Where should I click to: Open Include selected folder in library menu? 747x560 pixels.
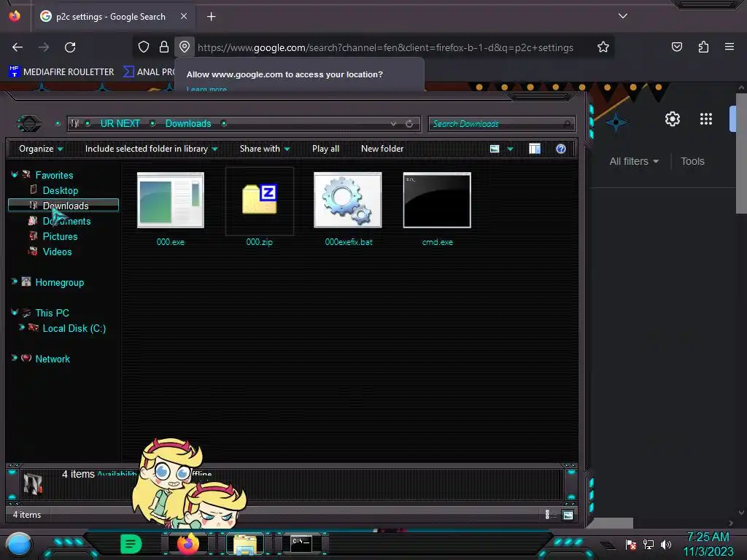click(151, 149)
